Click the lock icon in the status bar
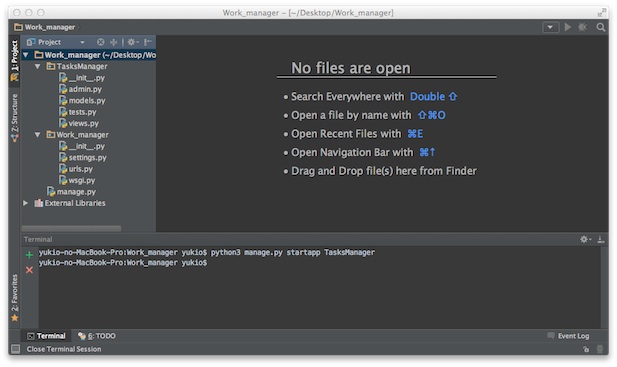The image size is (617, 367). (x=586, y=349)
